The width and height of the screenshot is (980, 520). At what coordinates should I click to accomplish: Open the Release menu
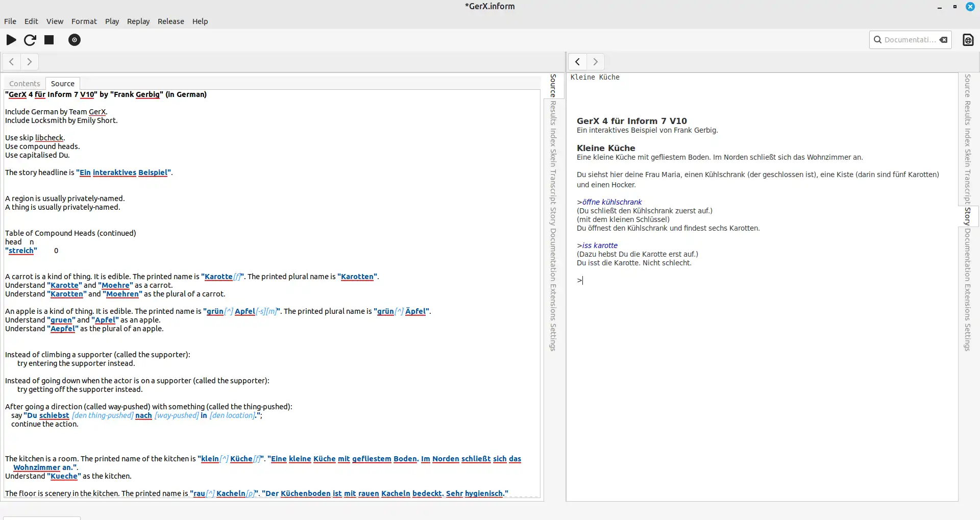coord(170,21)
